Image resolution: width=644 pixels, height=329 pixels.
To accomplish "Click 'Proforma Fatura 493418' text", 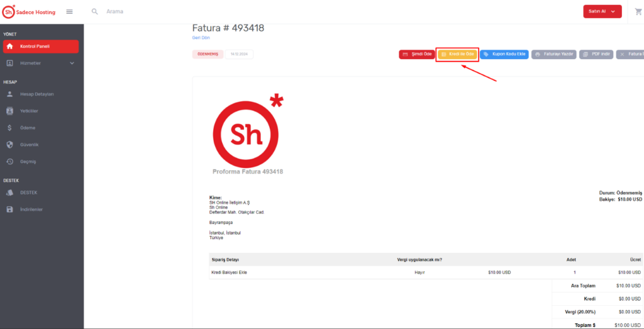I will [x=248, y=172].
